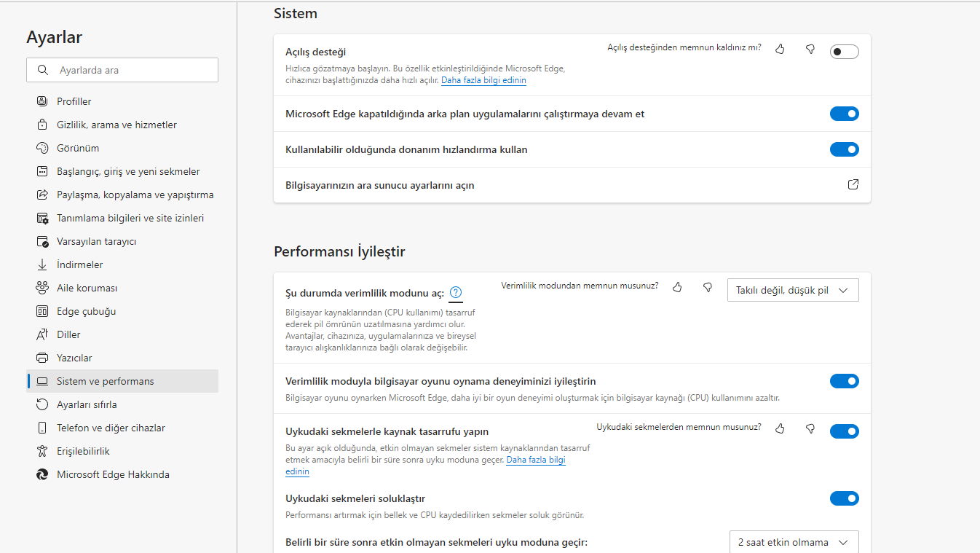
Task: Click the 'Daha fazla bilgi edinin' link
Action: tap(483, 80)
